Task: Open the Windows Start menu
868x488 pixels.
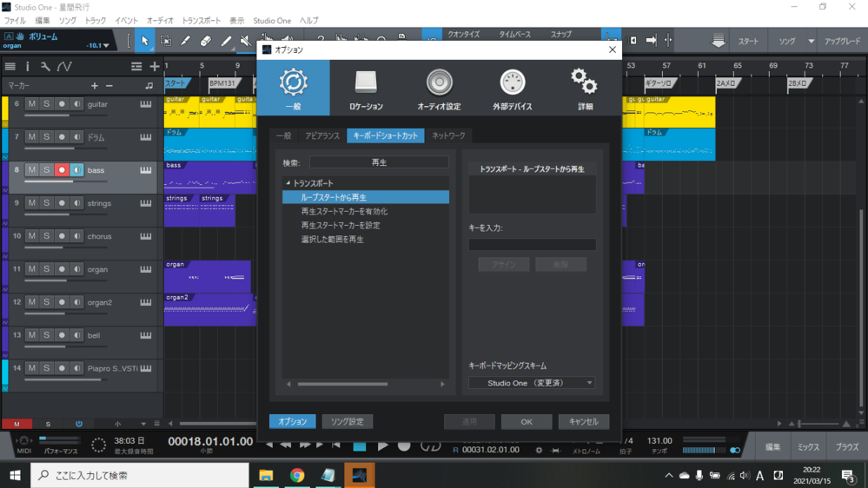Action: (x=15, y=475)
